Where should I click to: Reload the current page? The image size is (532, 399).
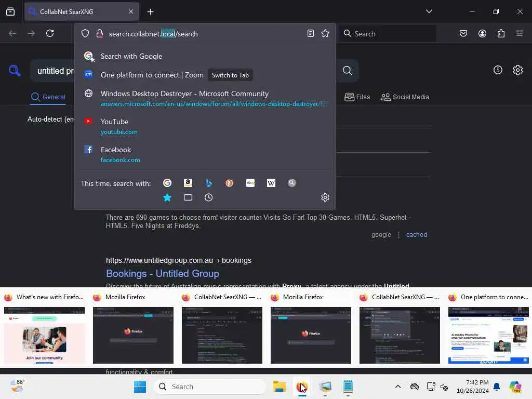(x=50, y=33)
